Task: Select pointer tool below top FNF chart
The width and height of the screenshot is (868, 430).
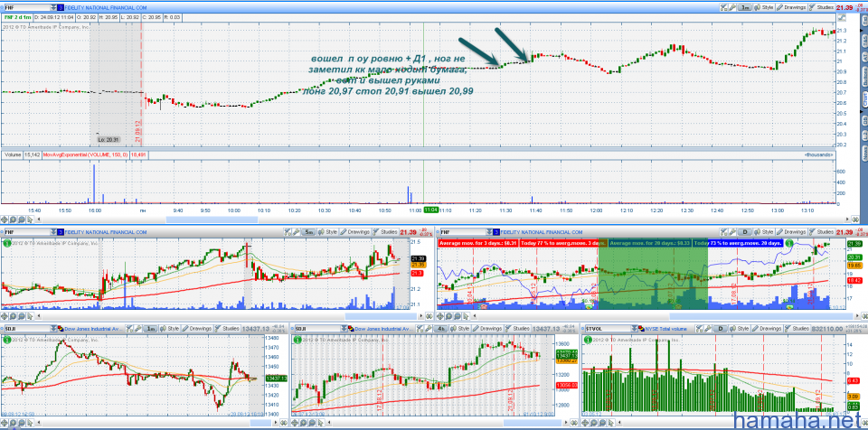Action: point(30,220)
